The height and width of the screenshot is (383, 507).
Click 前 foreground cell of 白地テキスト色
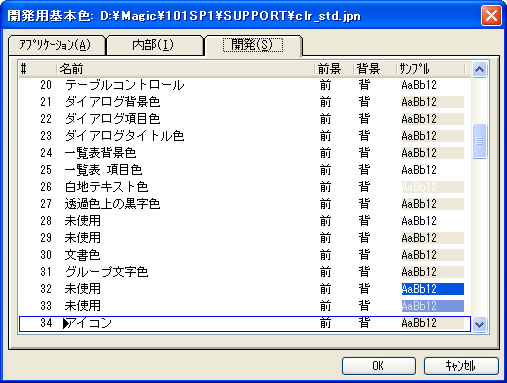[x=326, y=187]
